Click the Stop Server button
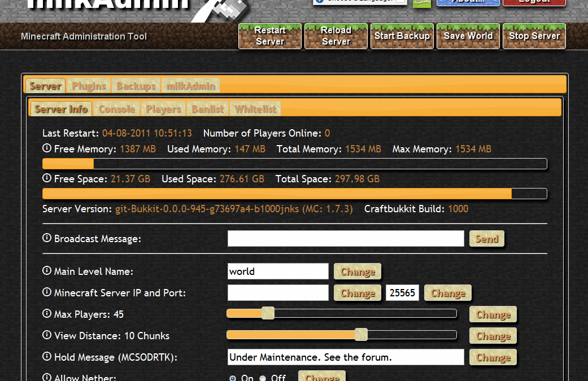 (x=534, y=36)
